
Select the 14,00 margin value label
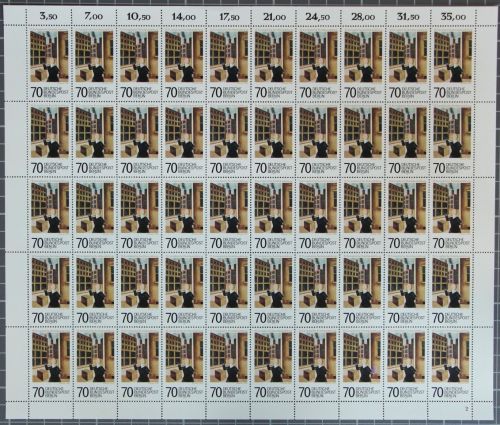pos(183,16)
